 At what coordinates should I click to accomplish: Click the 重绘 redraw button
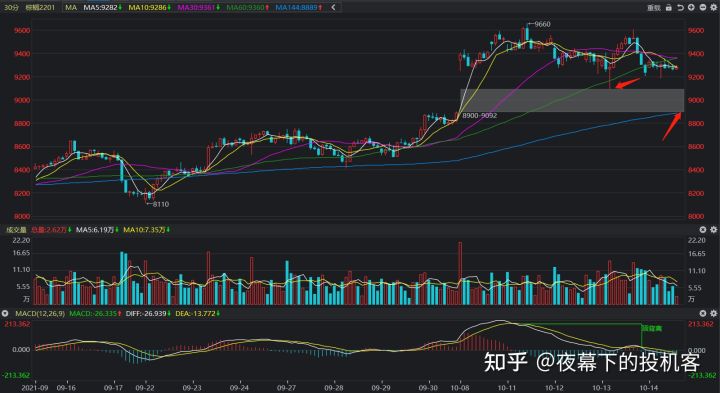tap(654, 7)
